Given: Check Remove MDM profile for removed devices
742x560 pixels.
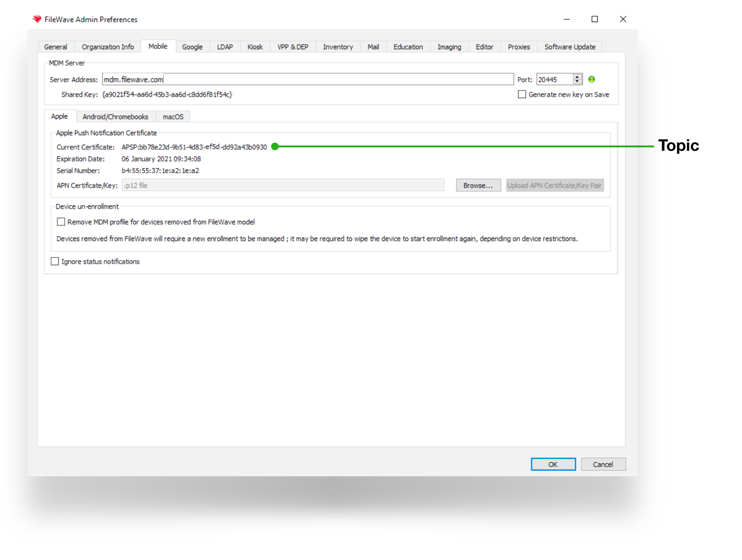Looking at the screenshot, I should point(61,222).
